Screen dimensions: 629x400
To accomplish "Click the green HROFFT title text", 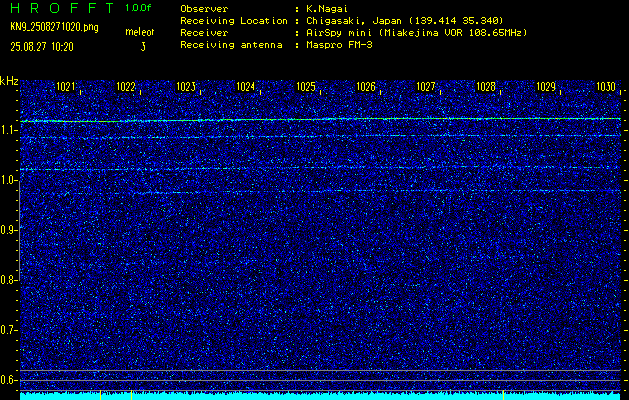I will pos(62,8).
